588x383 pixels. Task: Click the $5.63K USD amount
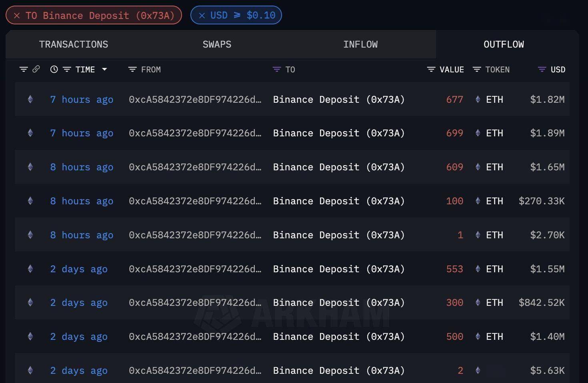coord(547,371)
